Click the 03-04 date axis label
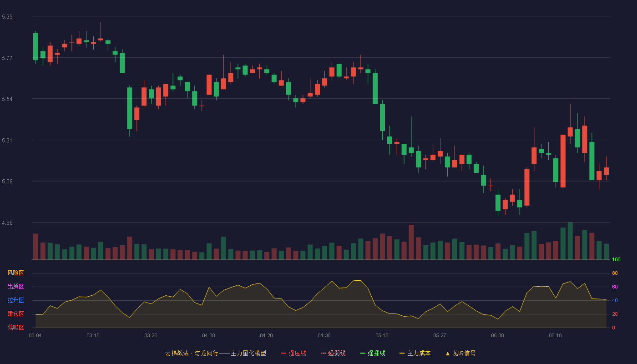 (35, 335)
